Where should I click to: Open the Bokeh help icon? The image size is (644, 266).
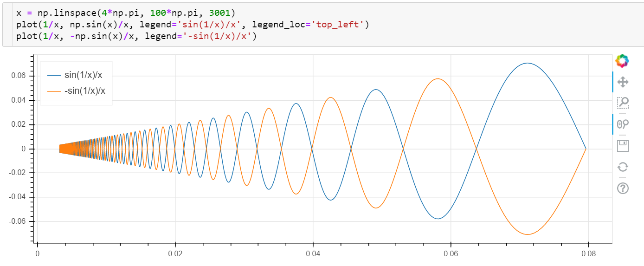tap(623, 188)
